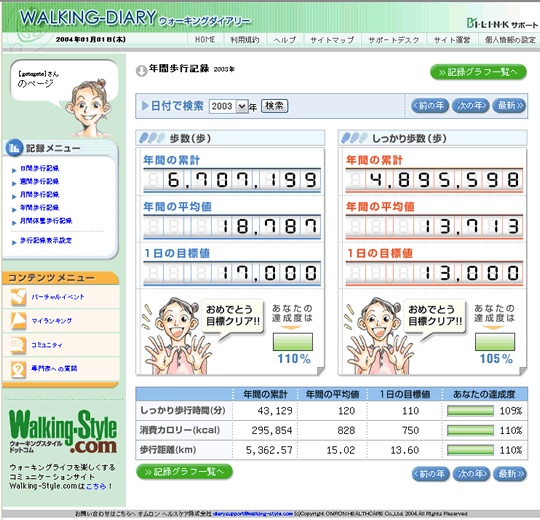Open 年間歩行記録 sidebar link

pyautogui.click(x=40, y=208)
